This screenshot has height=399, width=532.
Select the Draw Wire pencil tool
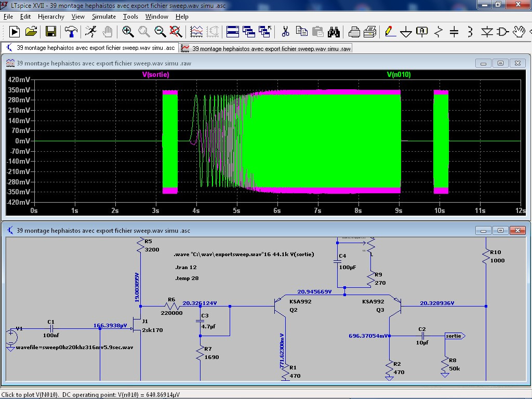pyautogui.click(x=389, y=32)
